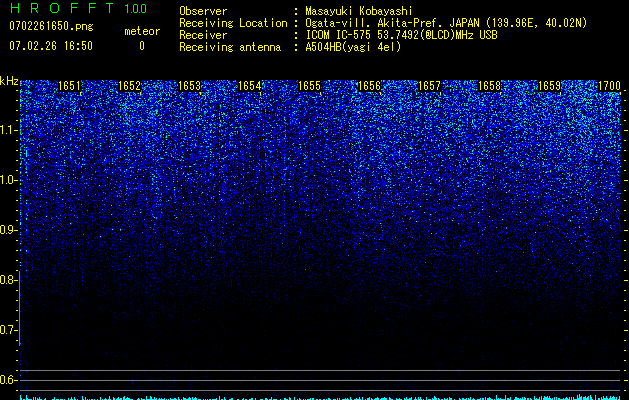This screenshot has height=400, width=629.
Task: Click time marker 1656
Action: point(369,86)
